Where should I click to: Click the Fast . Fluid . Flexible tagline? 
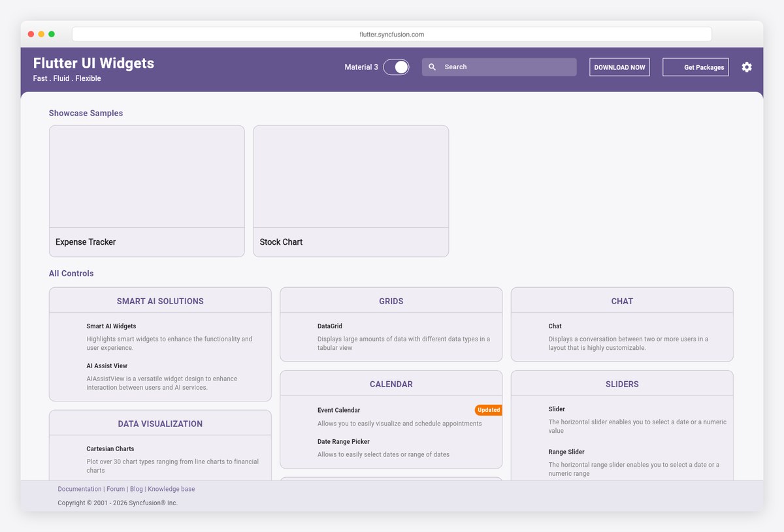[x=67, y=78]
